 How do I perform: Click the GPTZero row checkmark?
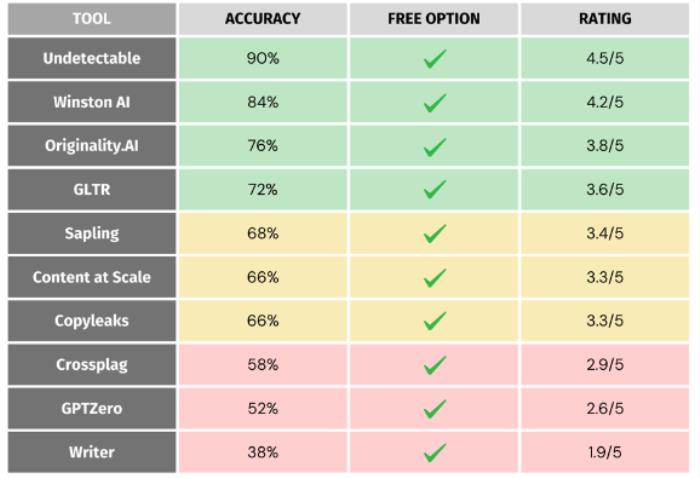point(434,409)
